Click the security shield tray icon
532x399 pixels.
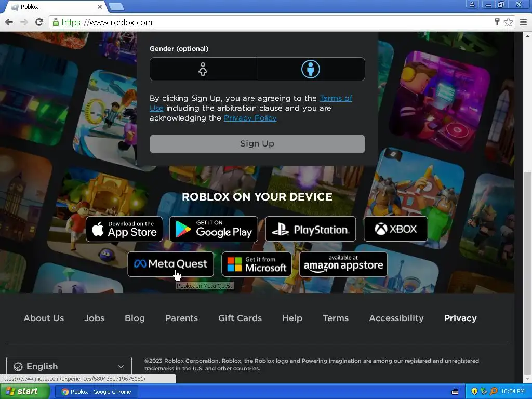click(474, 392)
